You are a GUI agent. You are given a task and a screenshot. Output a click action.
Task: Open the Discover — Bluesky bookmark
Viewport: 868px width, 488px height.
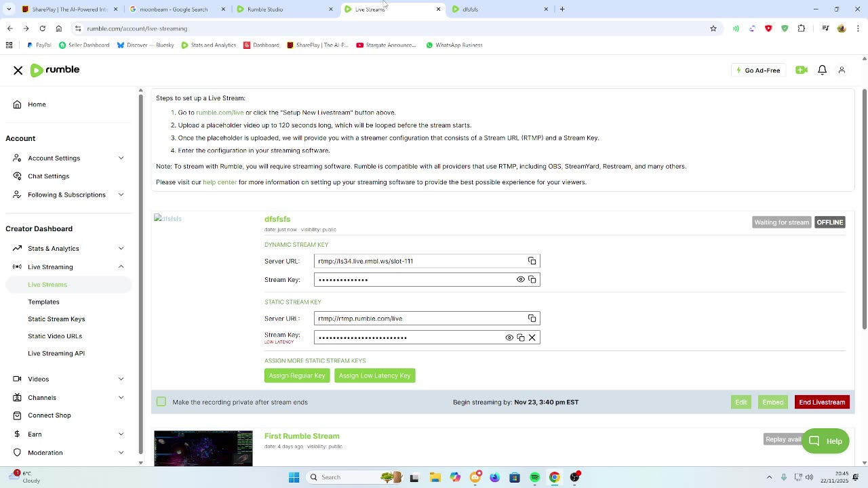coord(145,45)
